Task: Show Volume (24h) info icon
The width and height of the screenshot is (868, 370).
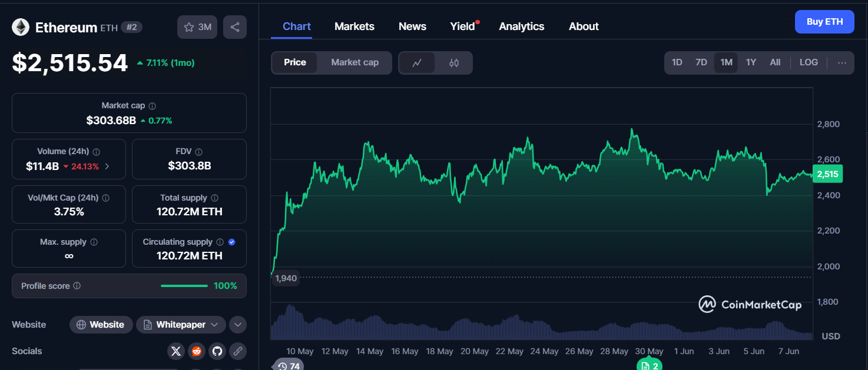Action: click(97, 152)
